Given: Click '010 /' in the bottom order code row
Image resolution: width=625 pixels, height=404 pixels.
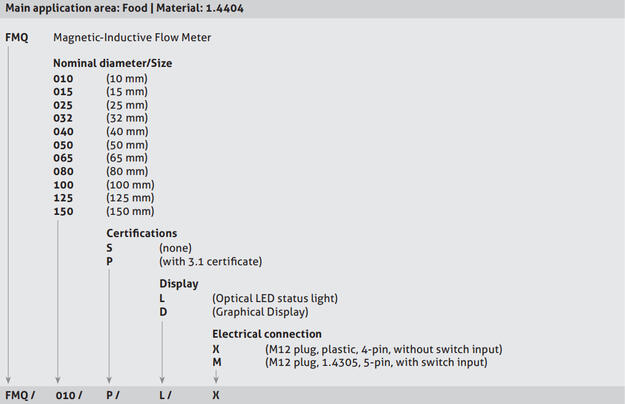Looking at the screenshot, I should [68, 395].
